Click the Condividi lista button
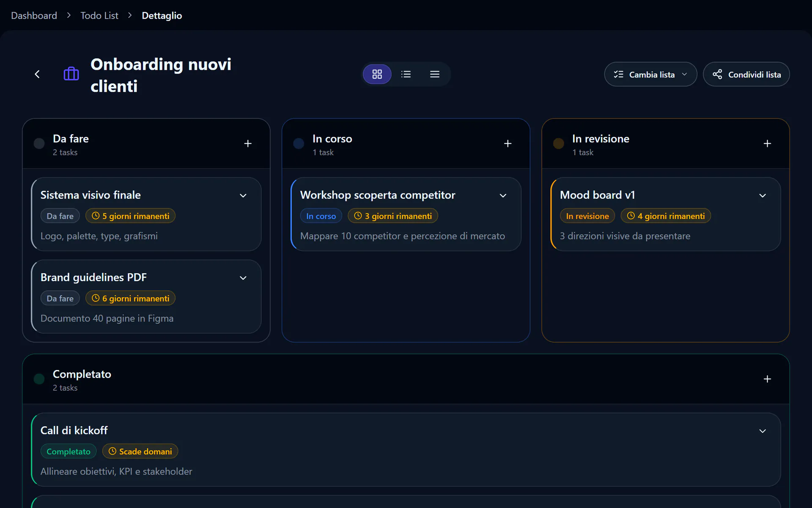812x508 pixels. click(x=746, y=75)
